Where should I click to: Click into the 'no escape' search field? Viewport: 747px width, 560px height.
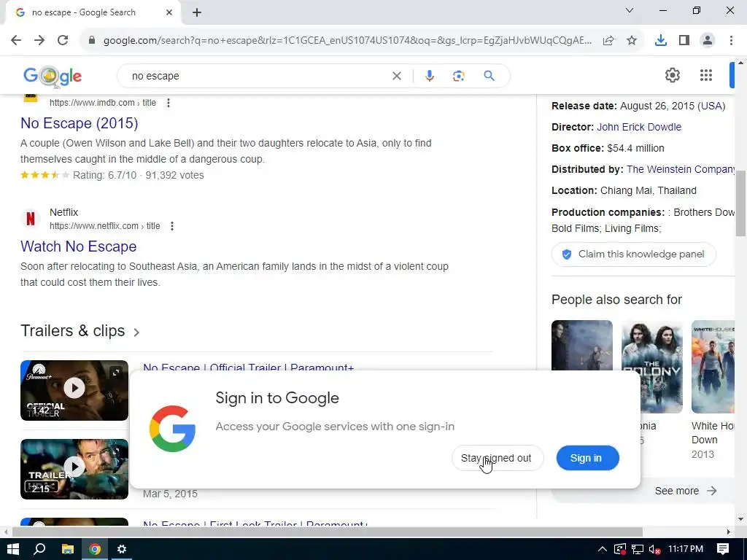[258, 76]
